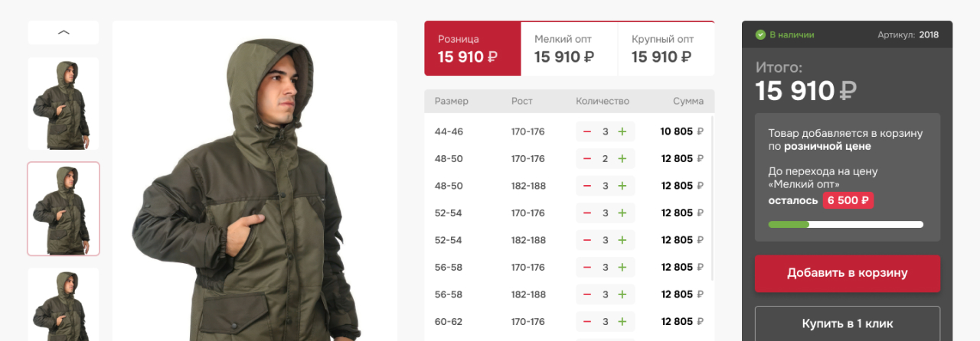Viewport: 980px width, 341px height.
Task: Click the Купить в 1 клик button
Action: (x=848, y=323)
